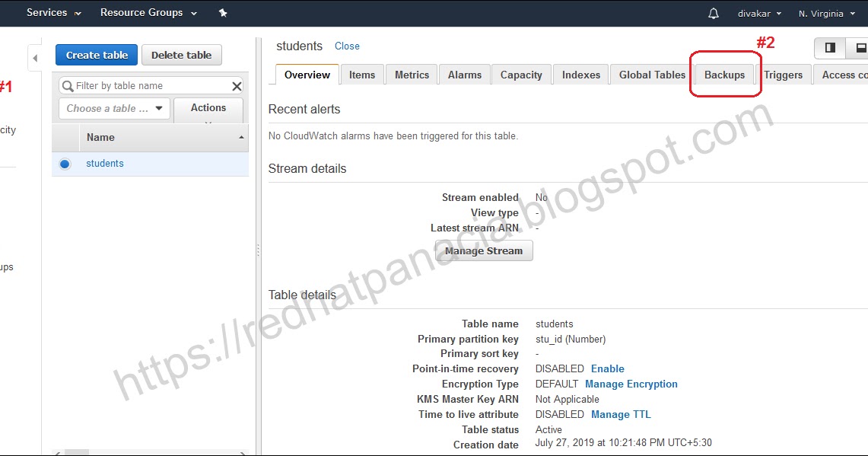Open the Backups tab
The width and height of the screenshot is (868, 456).
(x=723, y=74)
